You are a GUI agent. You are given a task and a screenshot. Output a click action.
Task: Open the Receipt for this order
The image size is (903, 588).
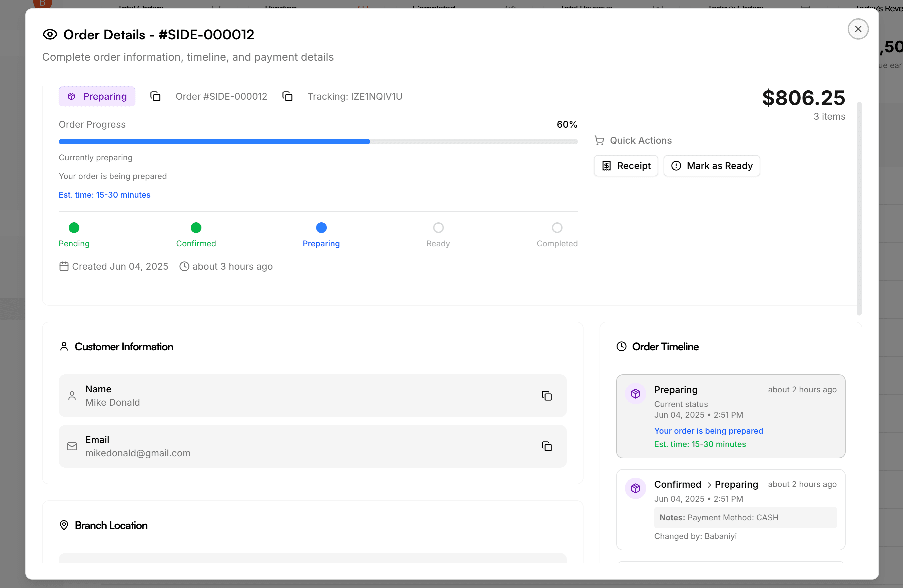(626, 166)
